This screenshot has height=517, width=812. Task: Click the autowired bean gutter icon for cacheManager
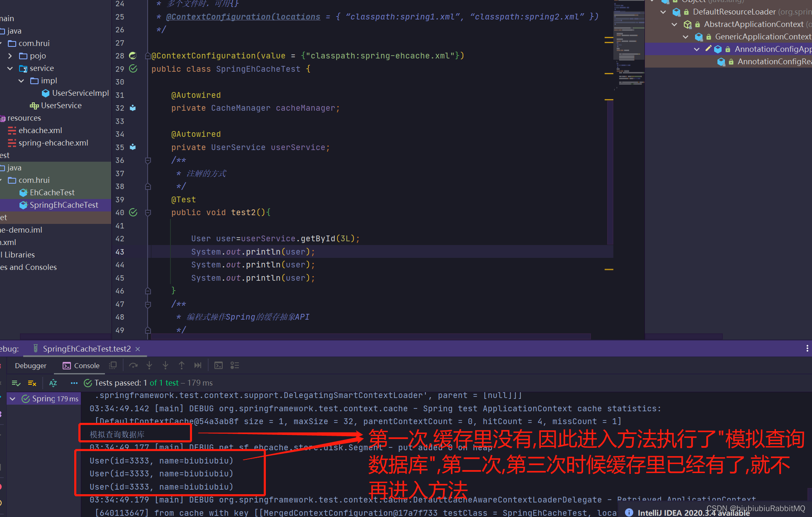coord(133,108)
